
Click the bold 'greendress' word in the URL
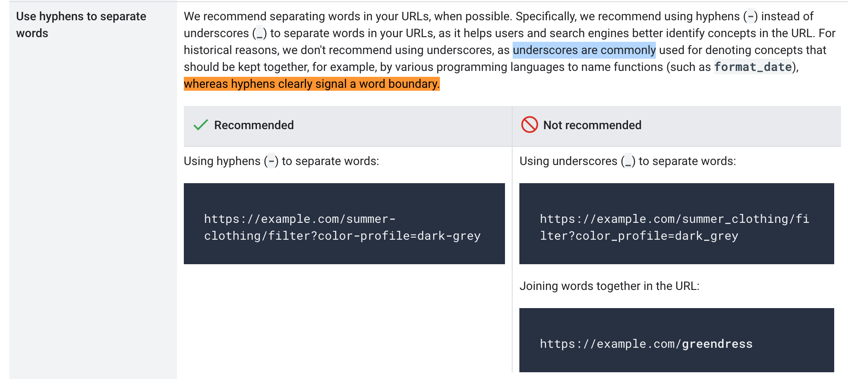coord(717,344)
